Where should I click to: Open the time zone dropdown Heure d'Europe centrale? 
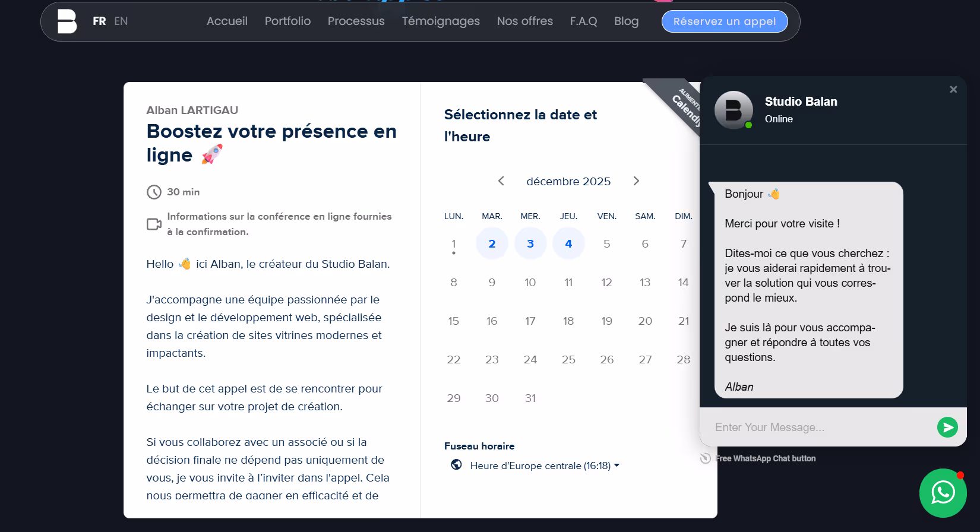(545, 465)
